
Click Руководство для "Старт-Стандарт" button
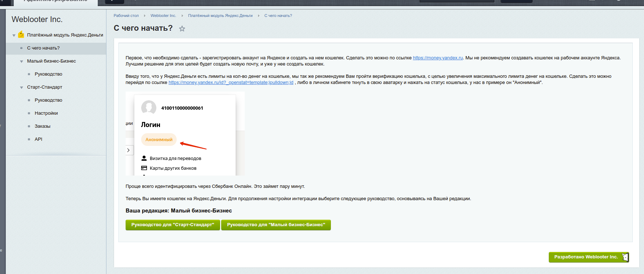pyautogui.click(x=173, y=225)
